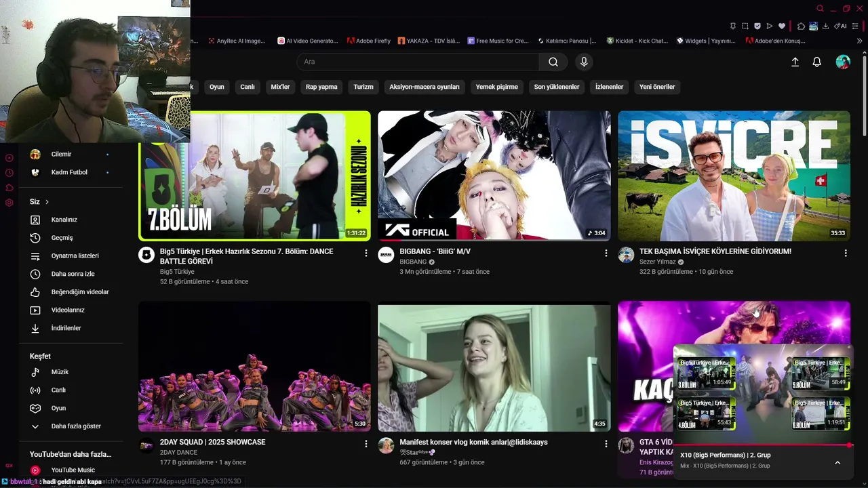Screen dimensions: 868x488
Task: Open Manifest konser vlog video title
Action: click(x=473, y=442)
